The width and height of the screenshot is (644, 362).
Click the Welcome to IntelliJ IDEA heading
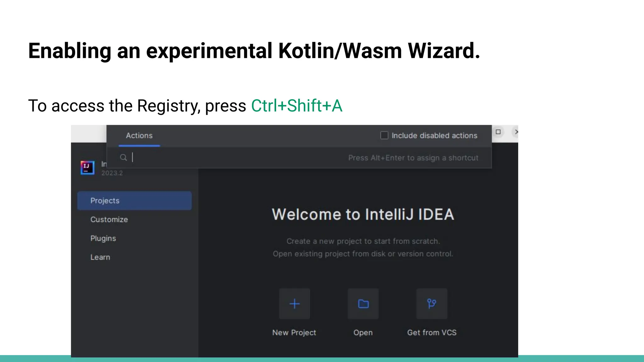(x=363, y=215)
